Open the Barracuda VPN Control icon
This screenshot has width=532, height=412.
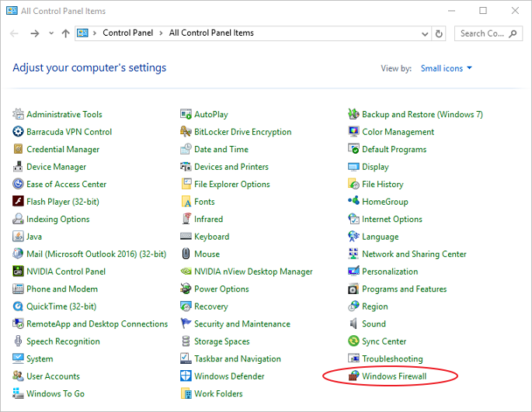[19, 132]
